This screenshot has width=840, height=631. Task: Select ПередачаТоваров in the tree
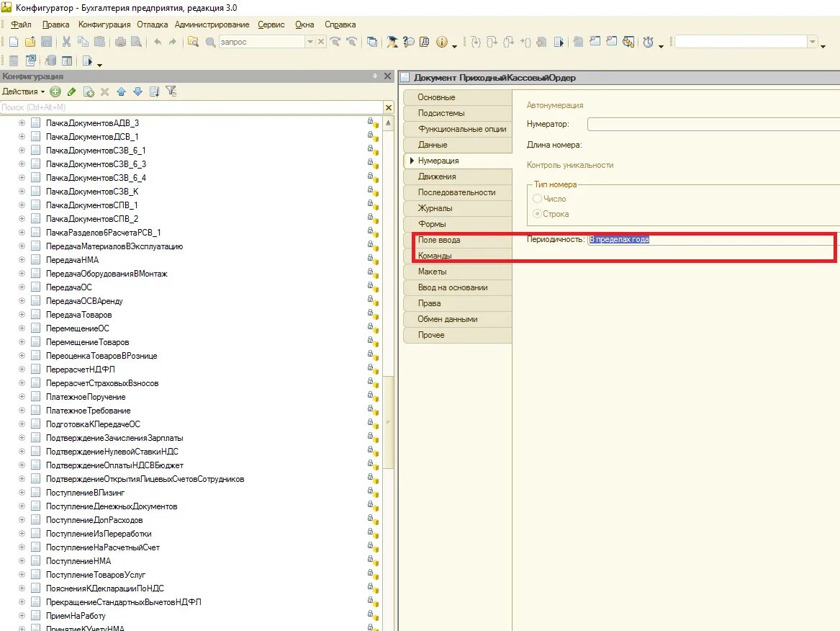point(78,315)
